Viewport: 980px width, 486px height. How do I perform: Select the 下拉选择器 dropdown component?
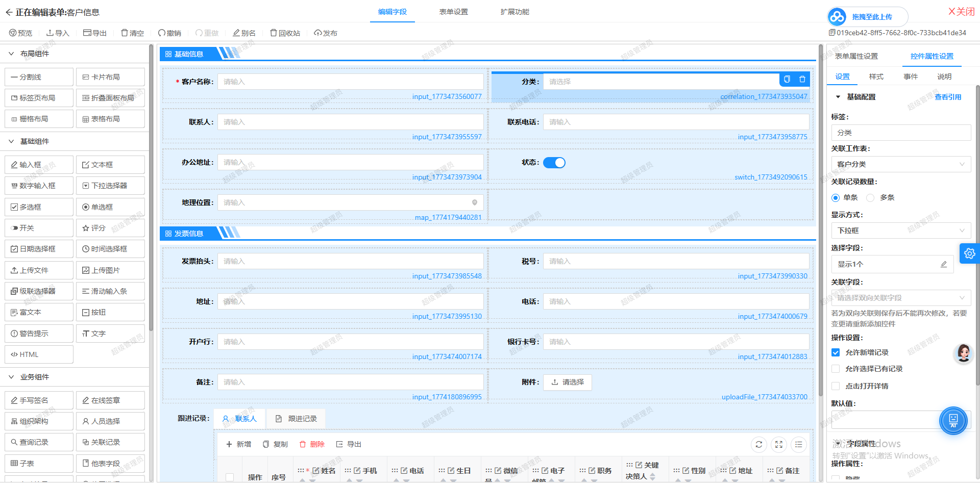(x=110, y=186)
